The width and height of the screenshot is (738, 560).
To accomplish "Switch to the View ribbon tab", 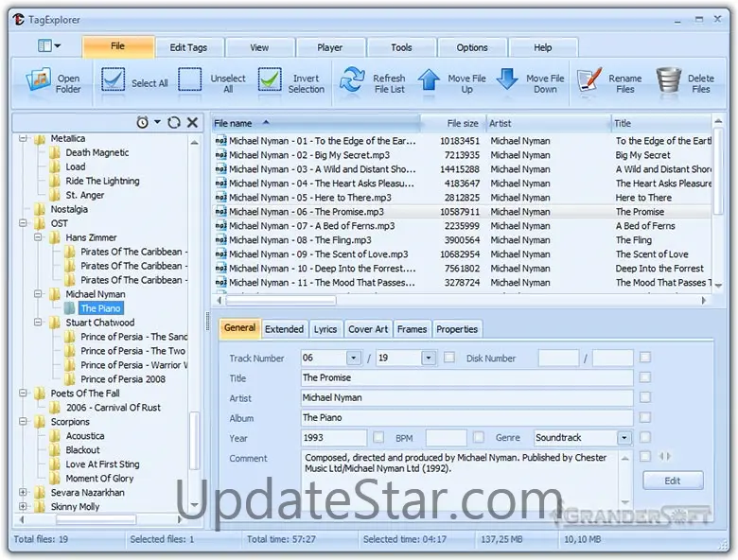I will tap(259, 47).
